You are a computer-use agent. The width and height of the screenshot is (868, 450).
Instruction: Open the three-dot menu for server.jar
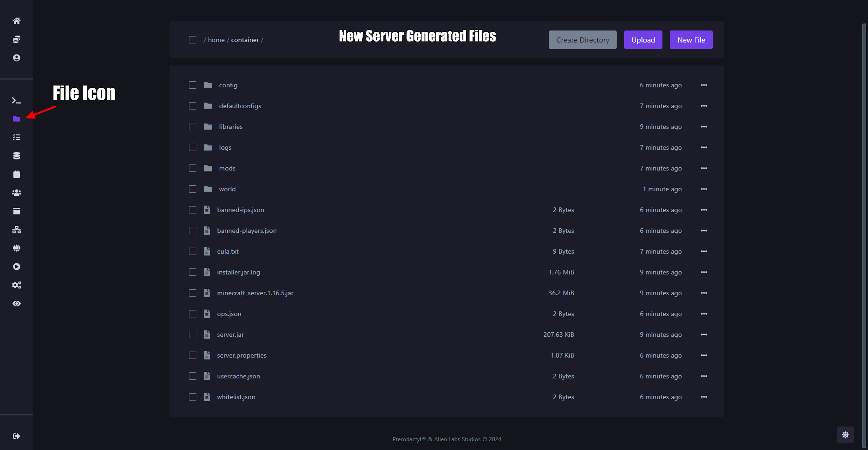[x=704, y=334]
